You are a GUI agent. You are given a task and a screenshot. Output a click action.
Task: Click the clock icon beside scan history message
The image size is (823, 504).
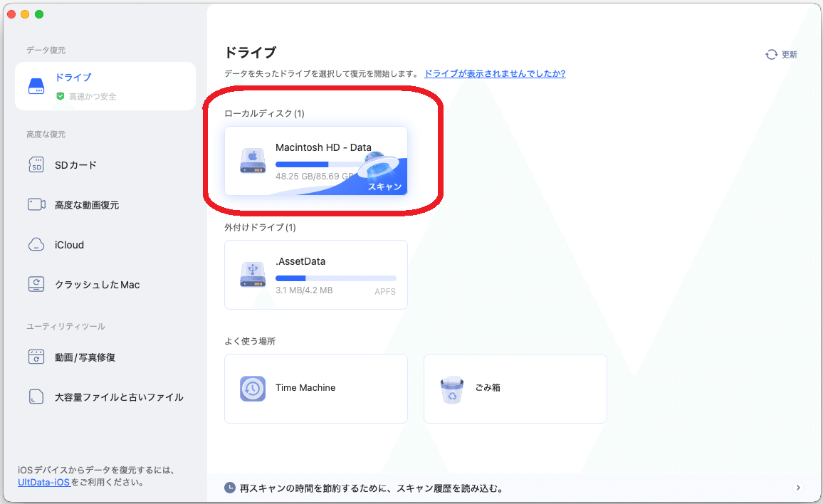pos(230,488)
